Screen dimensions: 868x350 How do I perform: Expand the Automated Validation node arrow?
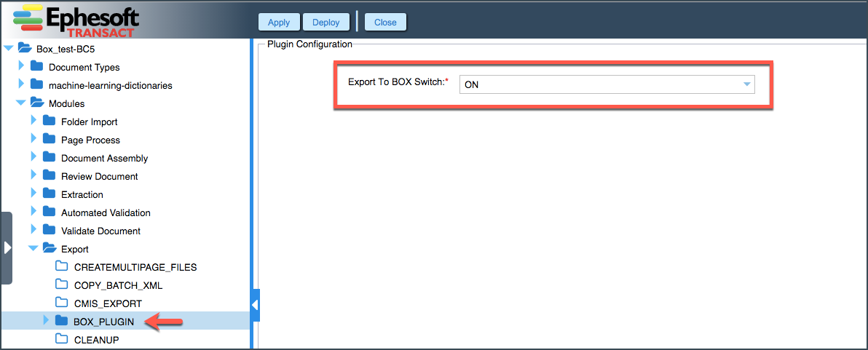(x=33, y=212)
